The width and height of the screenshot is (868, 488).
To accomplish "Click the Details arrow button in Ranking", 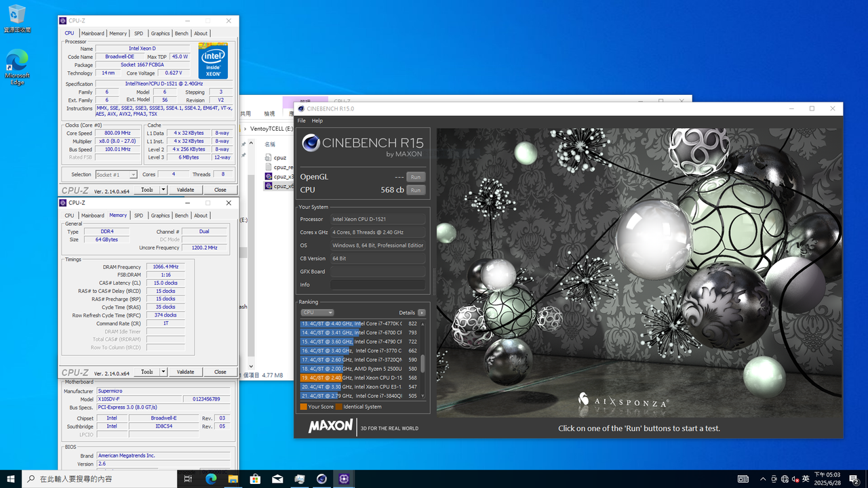I will coord(422,312).
